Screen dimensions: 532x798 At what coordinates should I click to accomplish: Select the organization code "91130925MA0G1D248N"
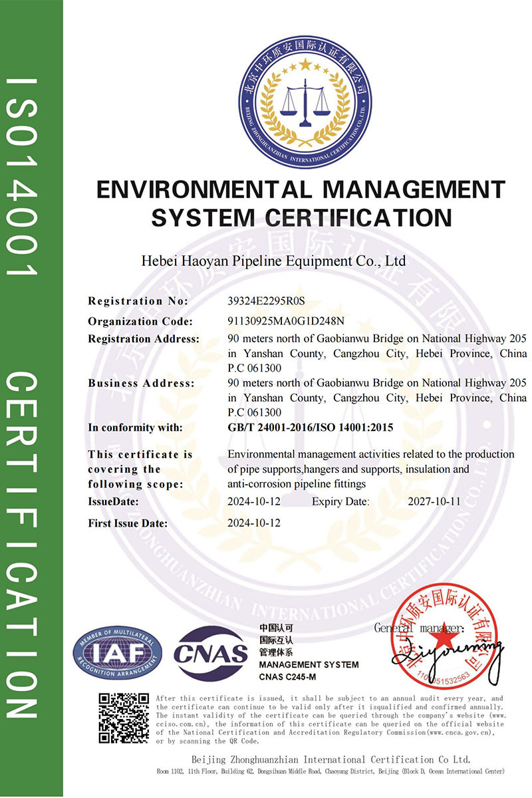287,321
